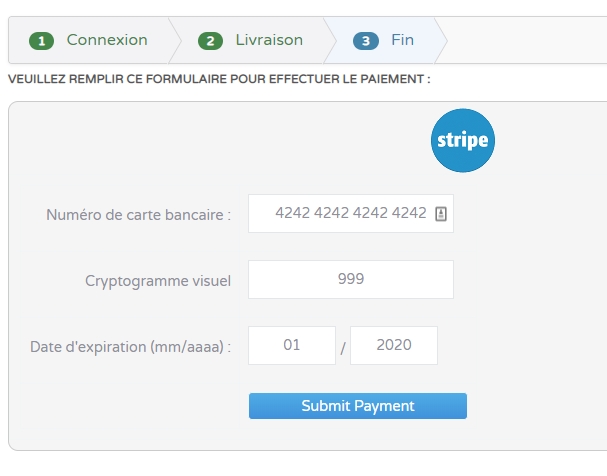
Task: Open the Livraison step
Action: coord(268,41)
